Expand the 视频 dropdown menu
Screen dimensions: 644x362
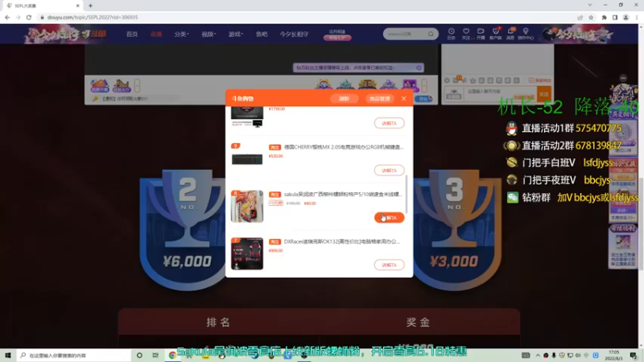(208, 34)
